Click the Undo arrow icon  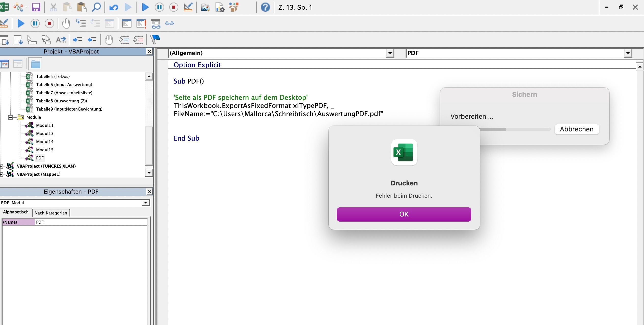click(x=114, y=7)
